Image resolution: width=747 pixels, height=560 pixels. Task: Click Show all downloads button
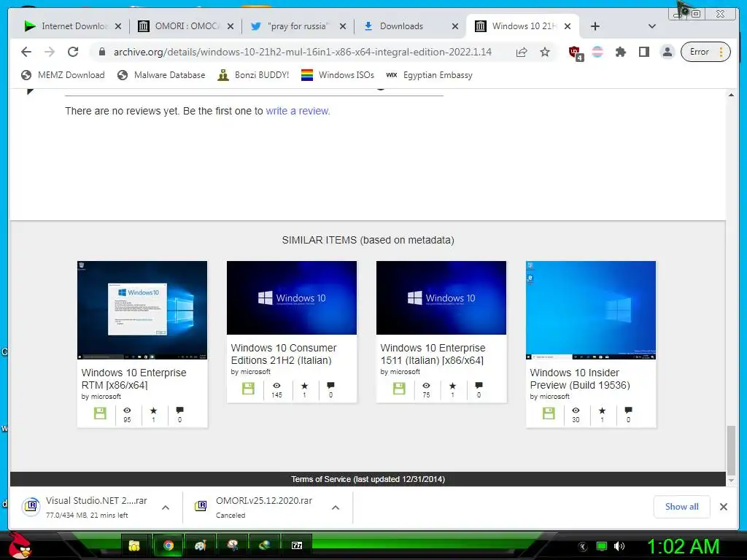(682, 507)
